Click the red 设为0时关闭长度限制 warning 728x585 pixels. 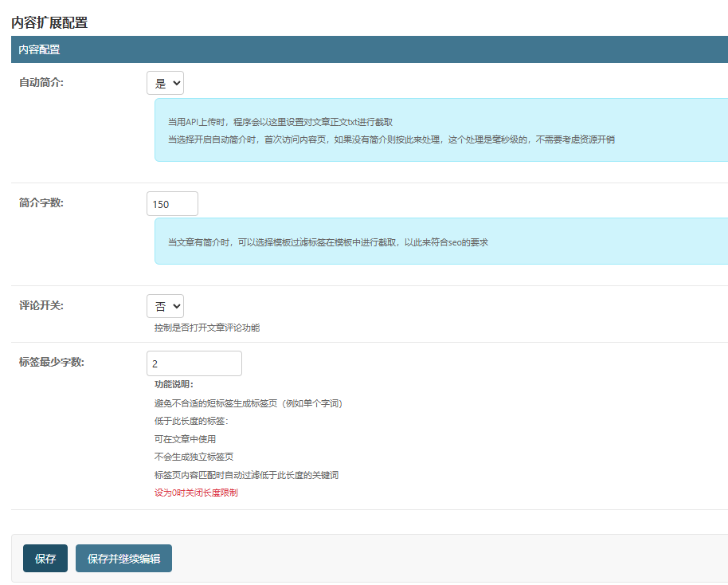[196, 493]
